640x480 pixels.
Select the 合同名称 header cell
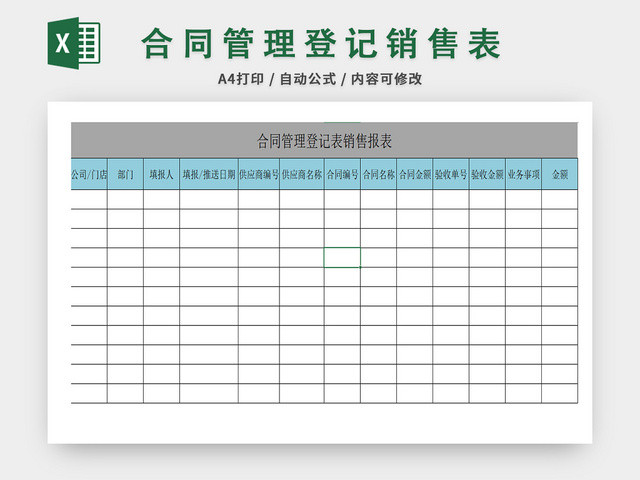click(x=378, y=174)
